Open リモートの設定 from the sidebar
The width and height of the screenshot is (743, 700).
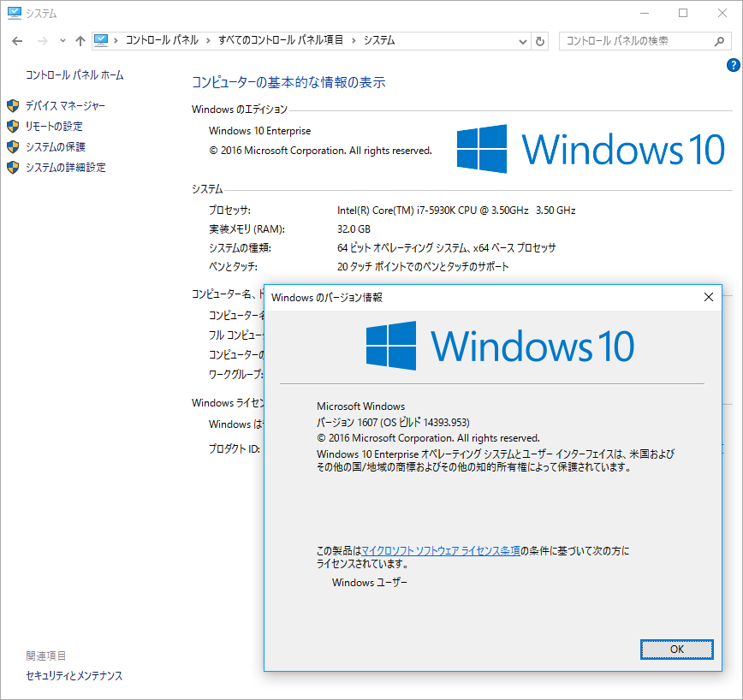coord(54,127)
